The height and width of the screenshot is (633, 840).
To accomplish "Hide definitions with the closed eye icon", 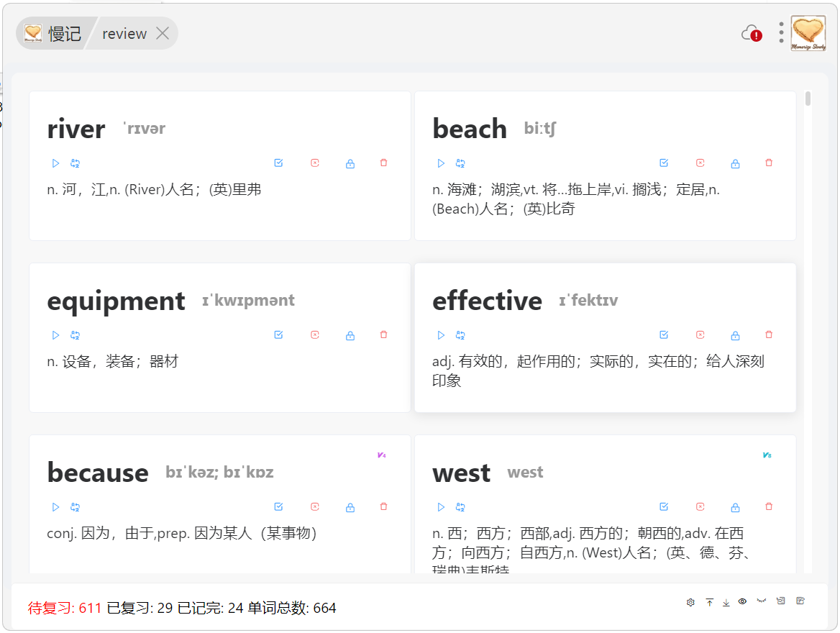I will click(761, 601).
